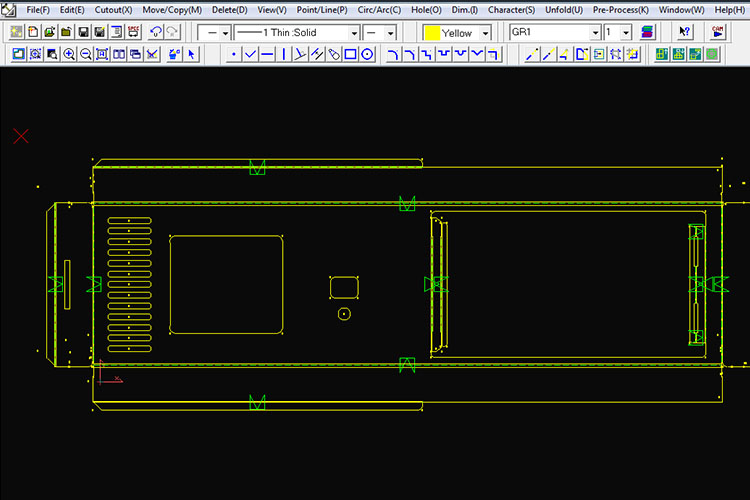Click the scissors trim lines icon
The image size is (750, 500).
152,54
